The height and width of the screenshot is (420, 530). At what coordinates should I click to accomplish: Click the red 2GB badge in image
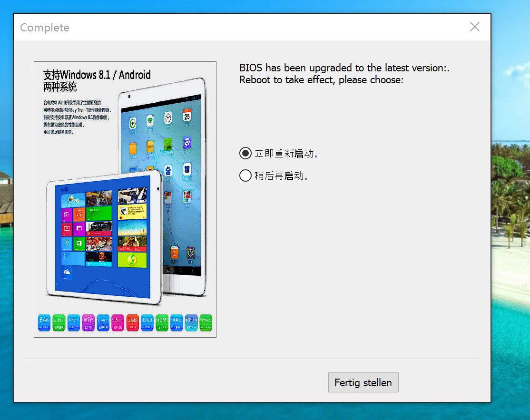pos(132,322)
